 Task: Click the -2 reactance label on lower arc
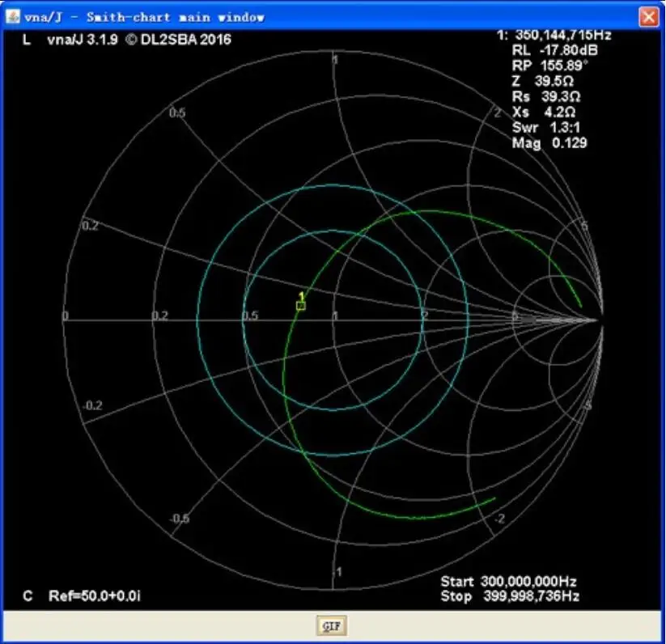pyautogui.click(x=499, y=519)
